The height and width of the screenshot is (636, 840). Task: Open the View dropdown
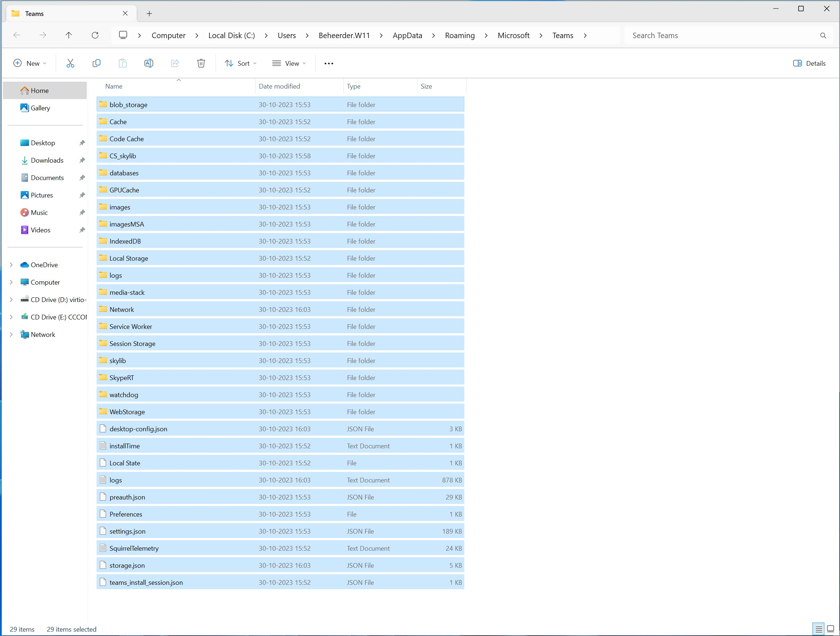pos(289,64)
